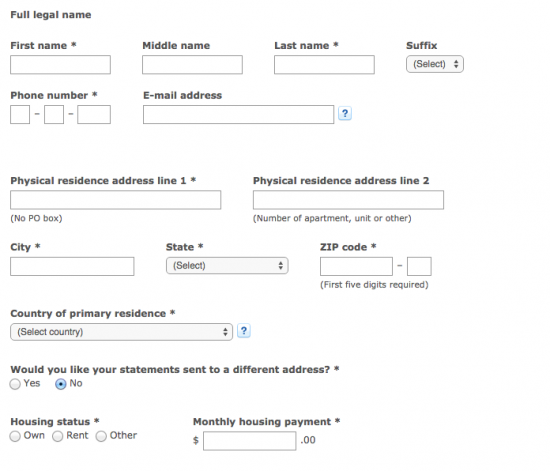This screenshot has height=471, width=550.
Task: Click the help icon beside E-mail address
Action: (345, 114)
